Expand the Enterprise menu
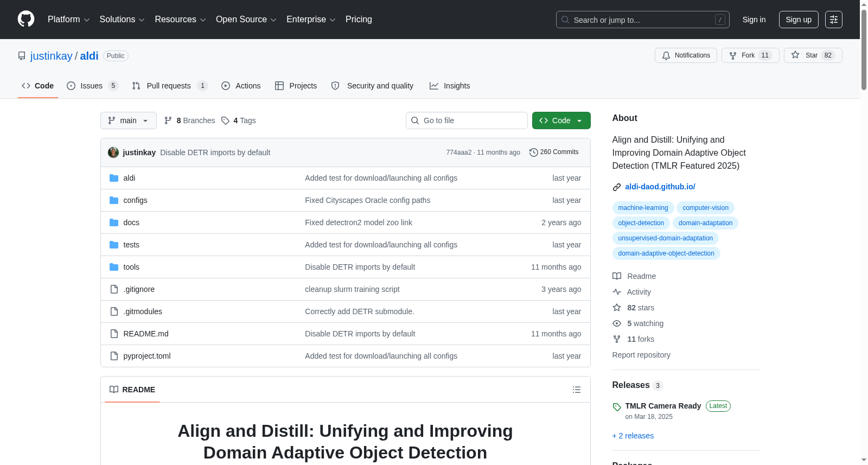This screenshot has width=868, height=465. (311, 20)
